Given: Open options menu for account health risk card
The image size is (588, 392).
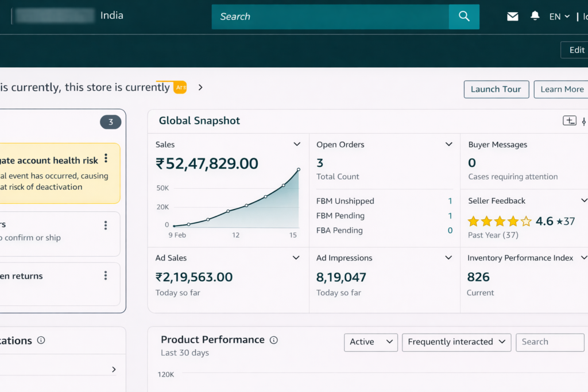Looking at the screenshot, I should coord(106,159).
